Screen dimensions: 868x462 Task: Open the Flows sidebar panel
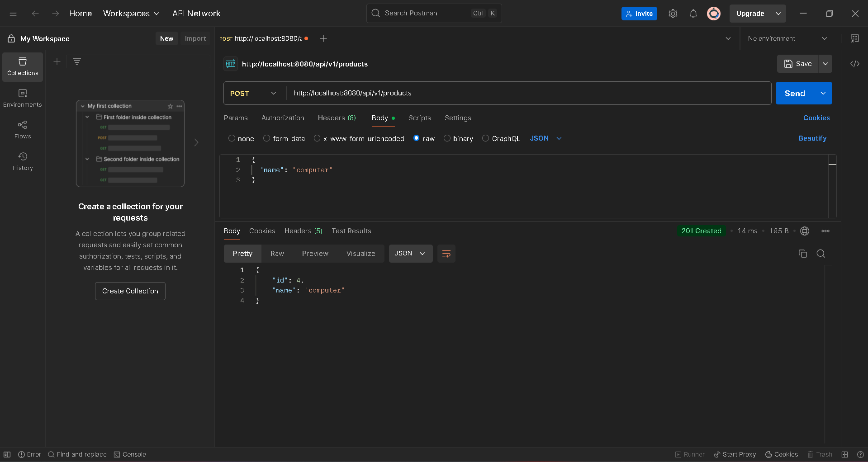click(23, 129)
